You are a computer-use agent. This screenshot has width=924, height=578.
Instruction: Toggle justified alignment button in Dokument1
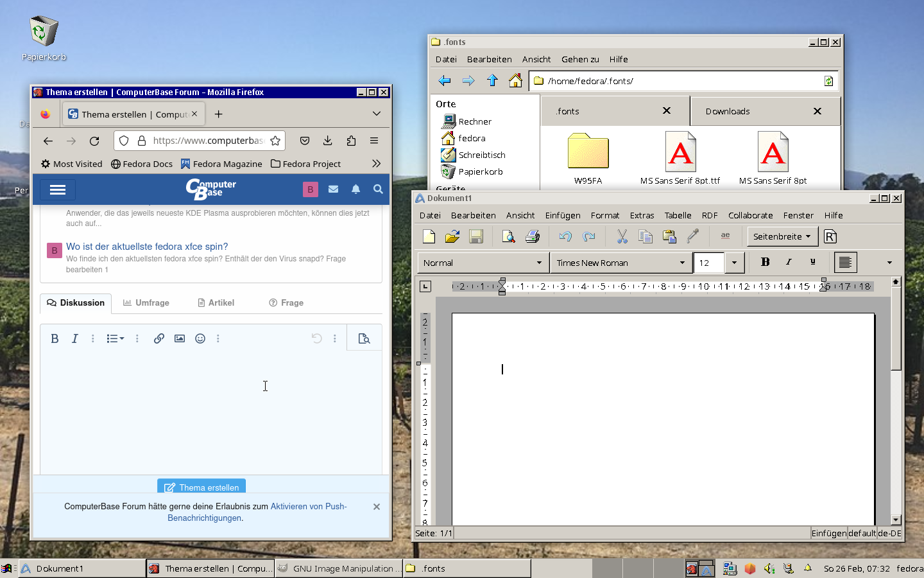[x=845, y=262]
